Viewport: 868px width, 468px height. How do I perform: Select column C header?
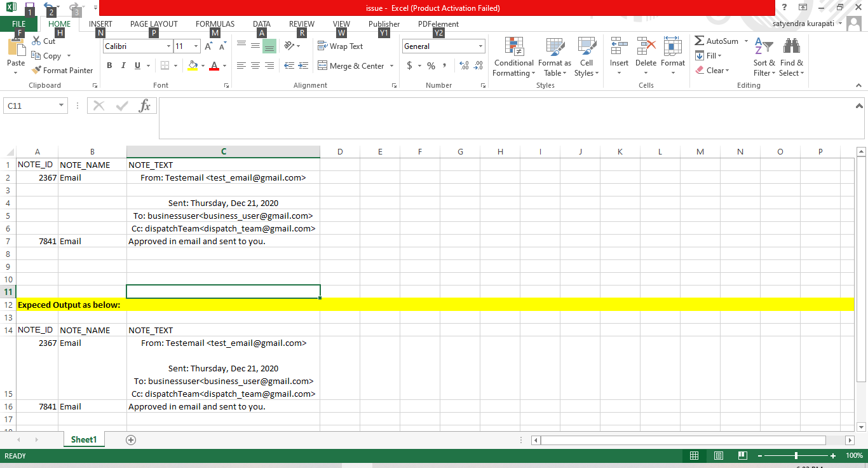click(x=223, y=151)
